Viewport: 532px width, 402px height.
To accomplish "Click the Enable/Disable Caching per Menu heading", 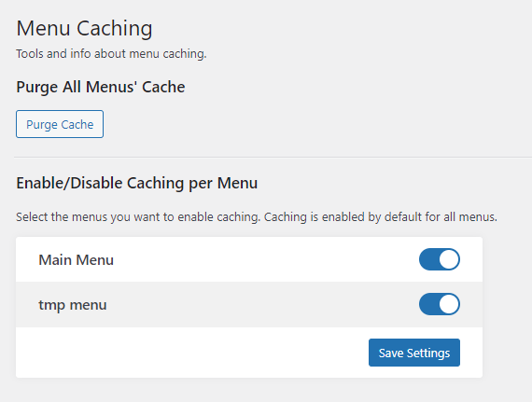I will 136,183.
